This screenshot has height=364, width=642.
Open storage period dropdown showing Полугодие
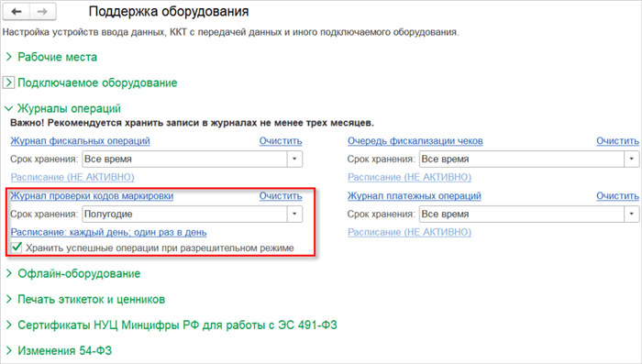(294, 215)
